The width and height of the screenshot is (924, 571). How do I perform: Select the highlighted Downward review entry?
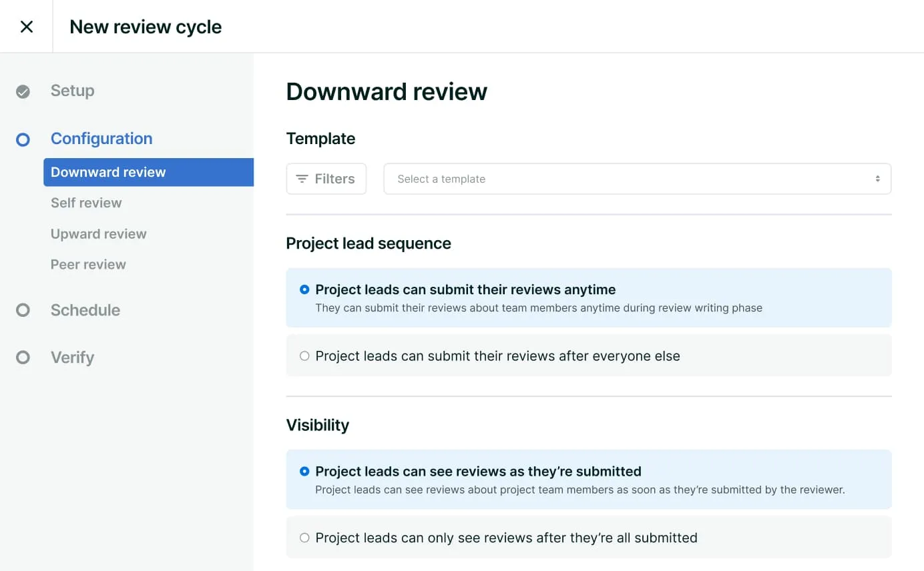107,171
